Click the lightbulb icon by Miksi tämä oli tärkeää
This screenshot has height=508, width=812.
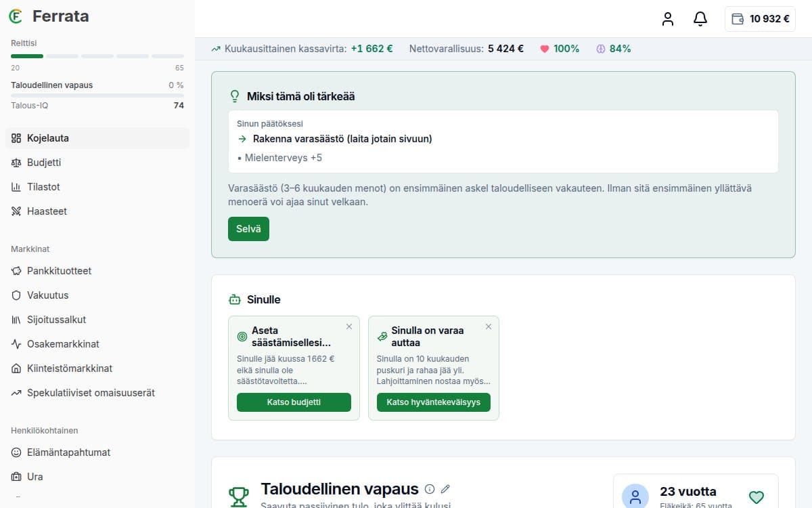tap(235, 96)
